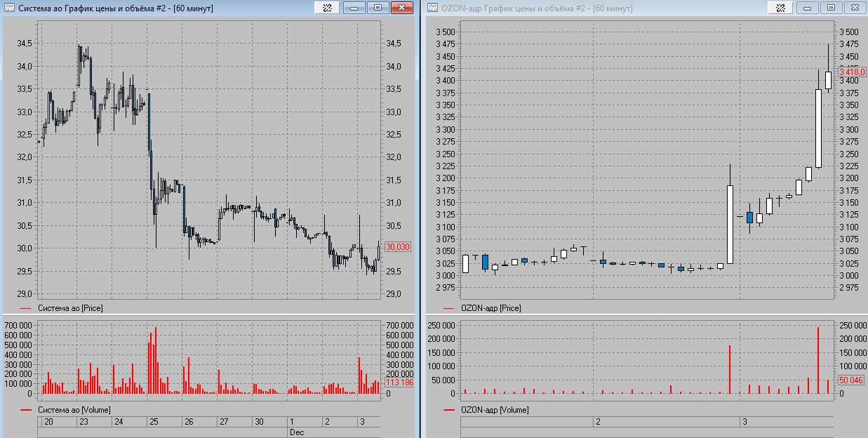Close the Система ао chart window

401,8
